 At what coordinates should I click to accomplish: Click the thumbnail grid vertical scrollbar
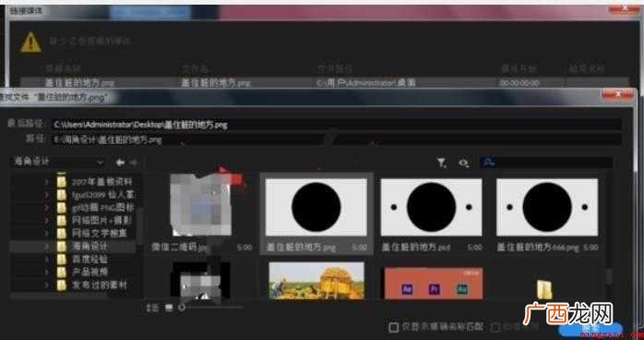pos(609,276)
